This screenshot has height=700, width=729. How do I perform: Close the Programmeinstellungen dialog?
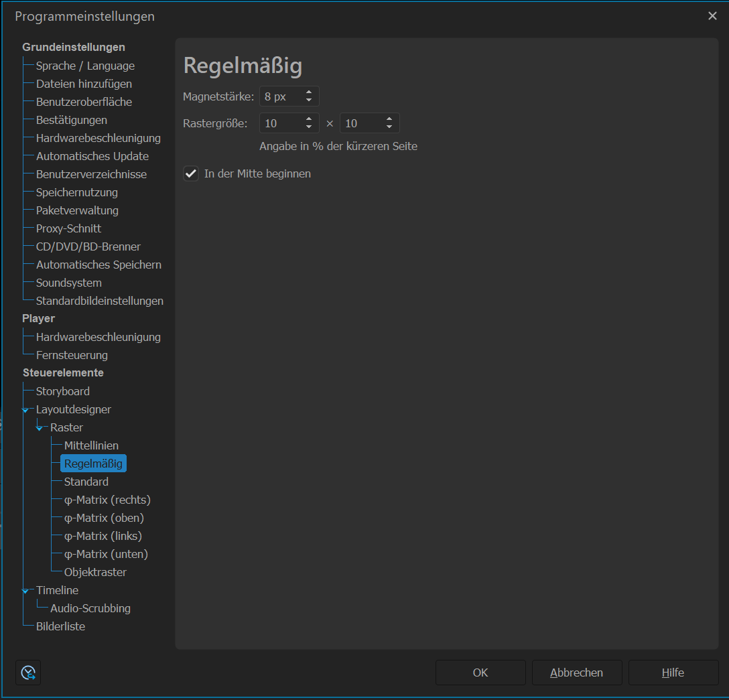pyautogui.click(x=712, y=16)
